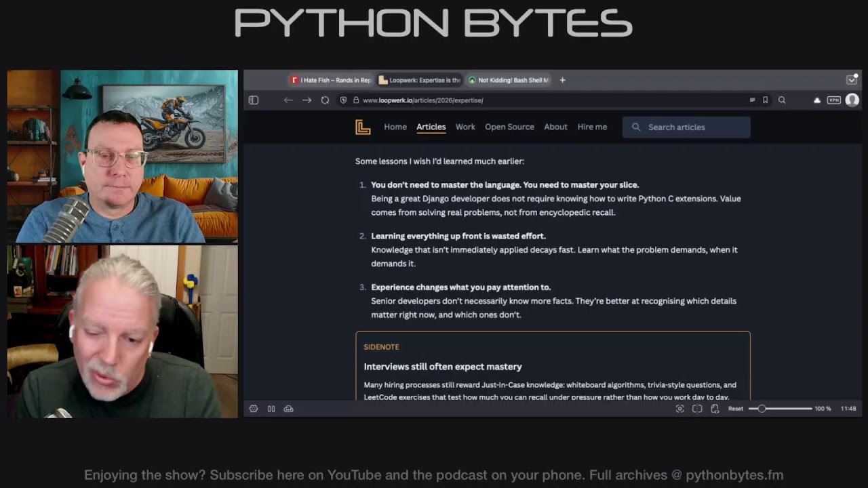Toggle the browser sidebar panel
This screenshot has height=488, width=868.
pos(254,100)
